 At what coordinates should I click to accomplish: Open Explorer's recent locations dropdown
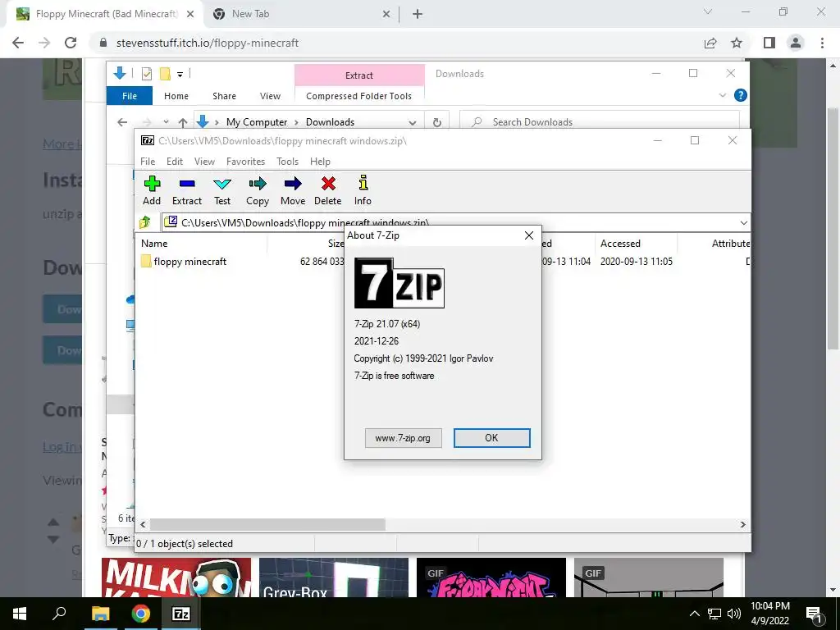[x=166, y=122]
